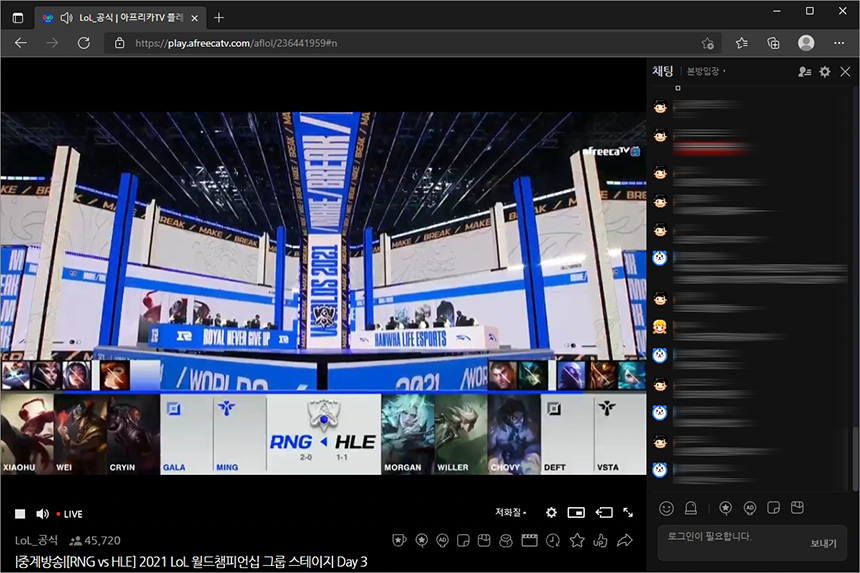Open the browser profile avatar

point(806,43)
